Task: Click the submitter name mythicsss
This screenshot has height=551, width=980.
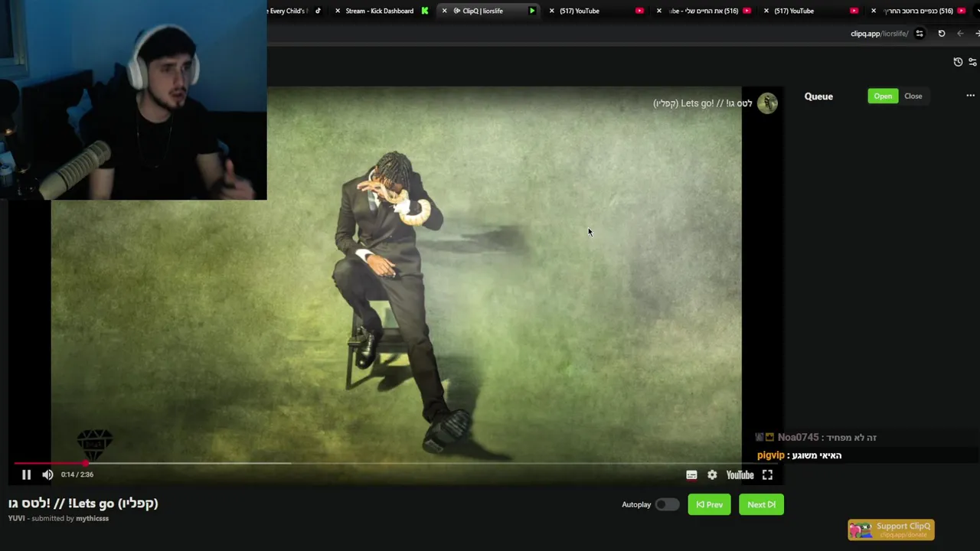Action: pos(92,519)
